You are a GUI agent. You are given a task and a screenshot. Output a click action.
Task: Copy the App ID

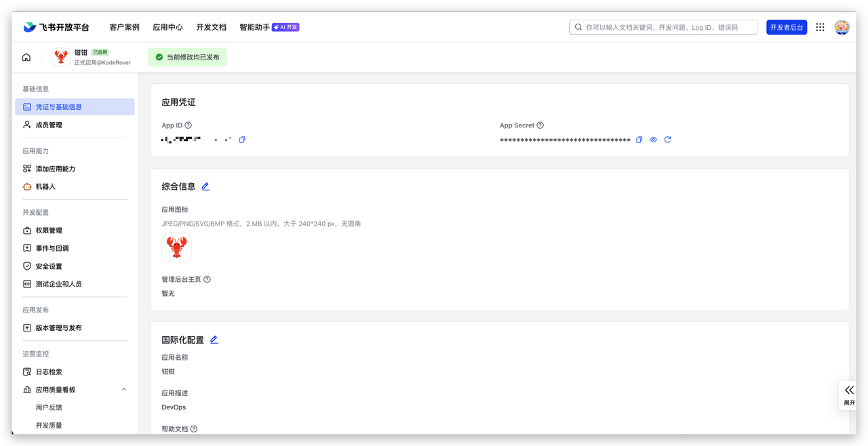242,140
